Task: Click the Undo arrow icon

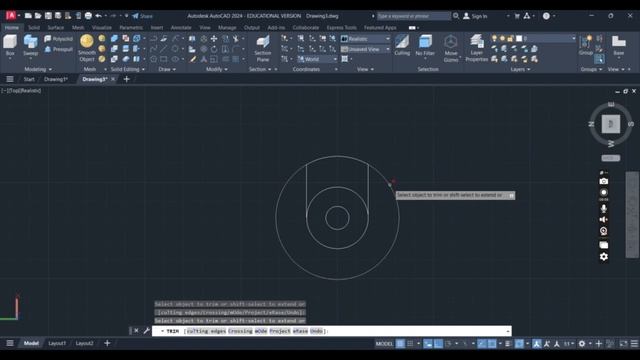Action: 98,16
